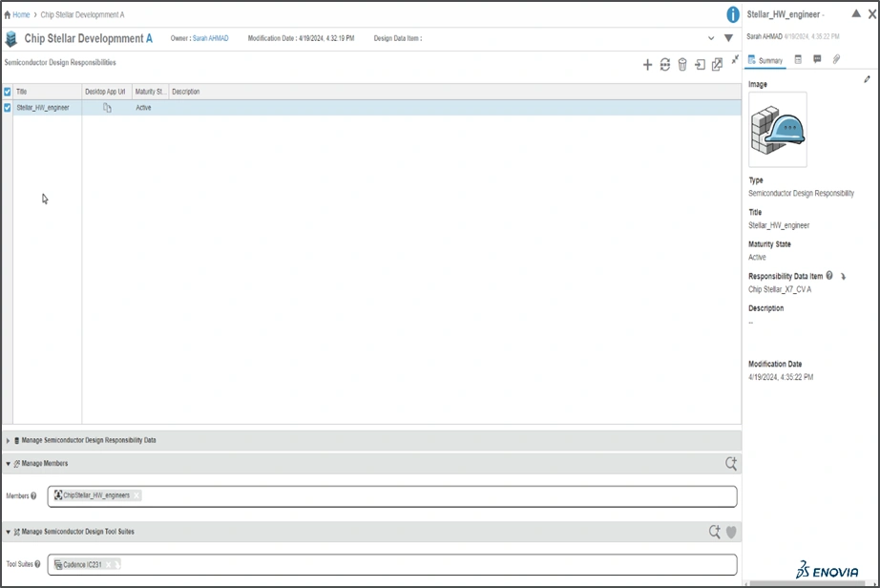Click the import arrow-into-box toolbar icon

coord(700,65)
